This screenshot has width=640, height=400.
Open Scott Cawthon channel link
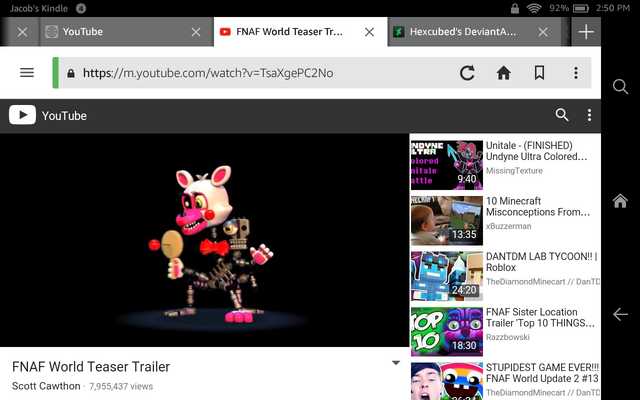46,386
